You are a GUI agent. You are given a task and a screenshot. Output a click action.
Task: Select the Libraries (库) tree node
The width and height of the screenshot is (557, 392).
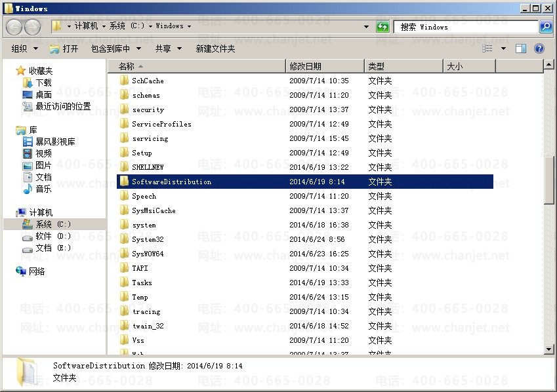27,130
